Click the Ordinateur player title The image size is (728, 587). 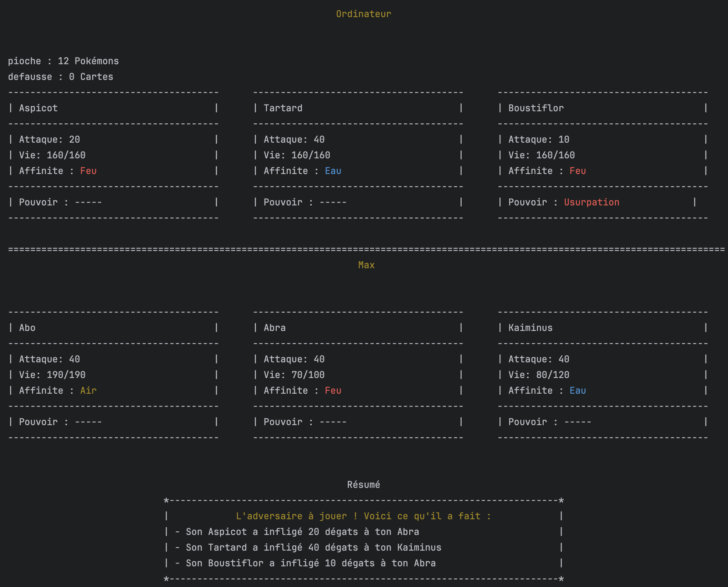pos(364,14)
